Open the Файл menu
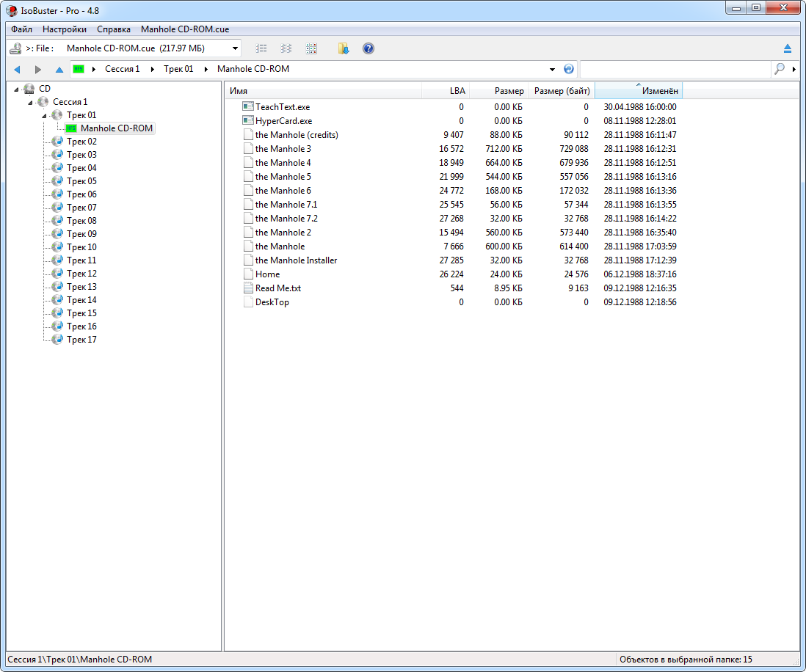Screen dimensions: 806x672 (21, 29)
